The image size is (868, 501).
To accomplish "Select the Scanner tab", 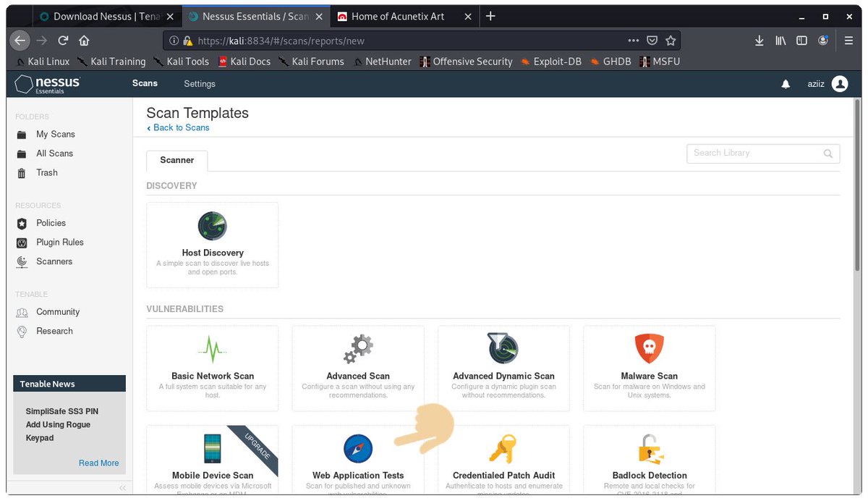I will [x=177, y=160].
